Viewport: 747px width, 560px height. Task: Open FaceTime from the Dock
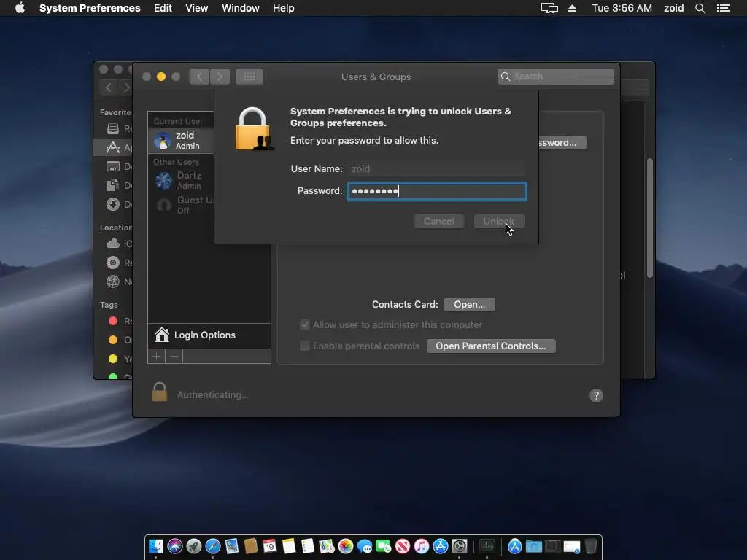[384, 546]
